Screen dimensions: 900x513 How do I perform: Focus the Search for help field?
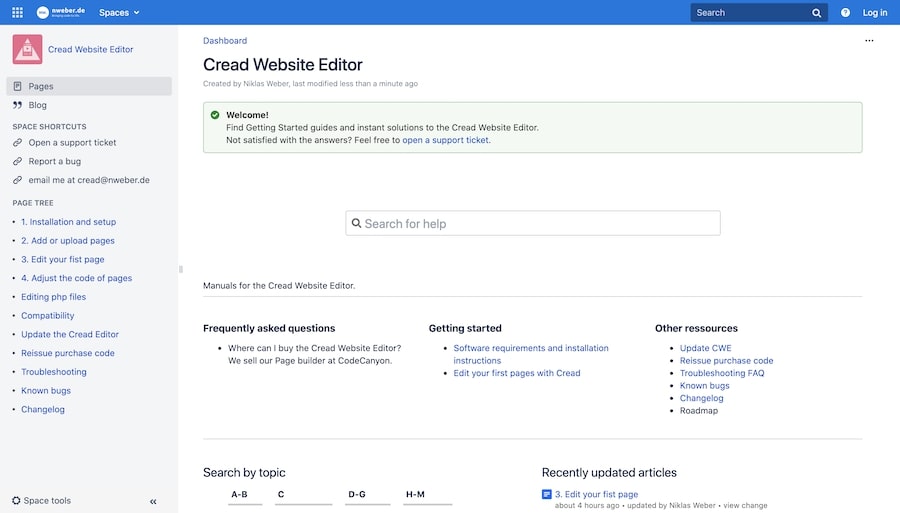pos(533,223)
